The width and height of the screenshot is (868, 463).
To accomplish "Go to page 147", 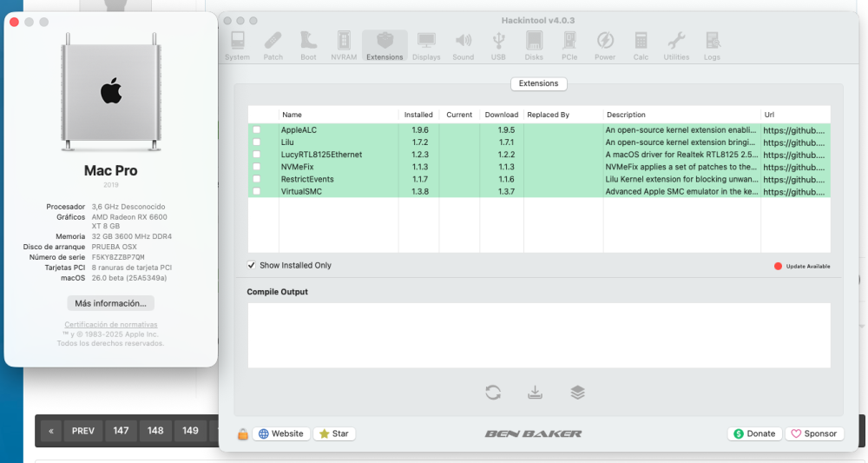I will (122, 431).
